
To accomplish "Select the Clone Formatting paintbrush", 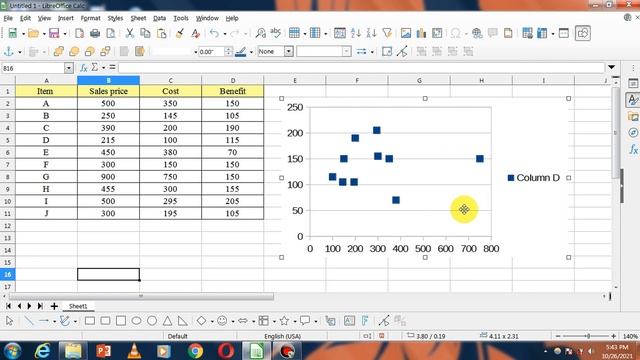I will coord(180,33).
